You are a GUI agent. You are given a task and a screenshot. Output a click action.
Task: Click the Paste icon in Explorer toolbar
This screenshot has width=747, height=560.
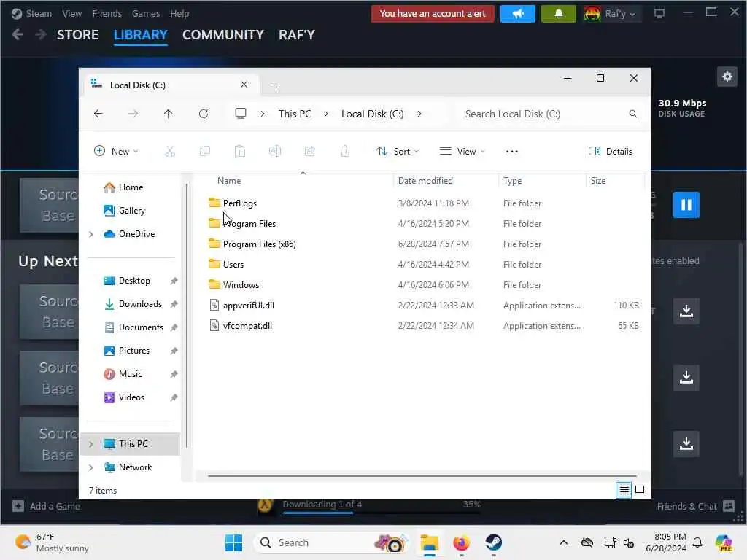(x=239, y=152)
